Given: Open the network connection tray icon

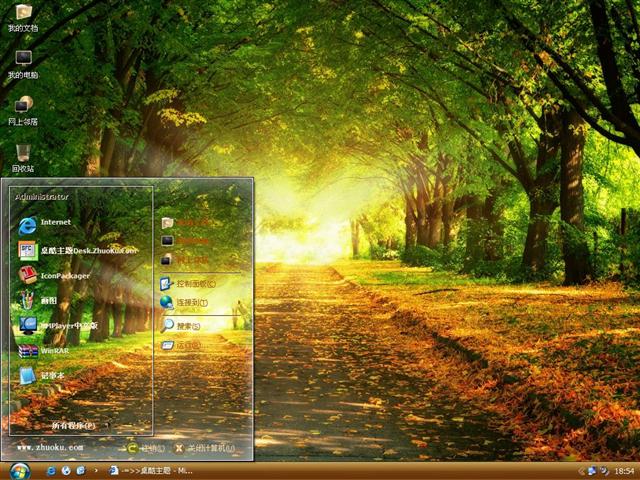Looking at the screenshot, I should pyautogui.click(x=591, y=471).
